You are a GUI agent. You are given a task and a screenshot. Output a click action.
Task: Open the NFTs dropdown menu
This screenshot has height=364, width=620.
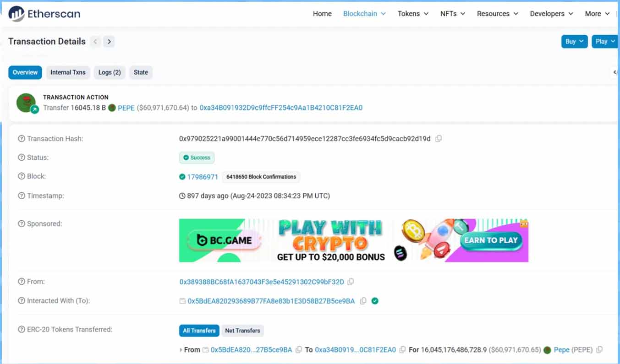click(x=453, y=14)
